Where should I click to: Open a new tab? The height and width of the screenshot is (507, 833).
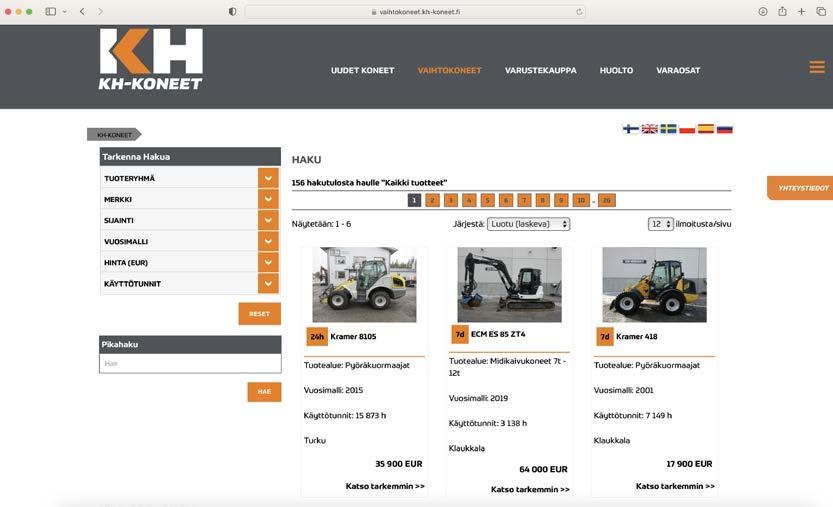tap(801, 11)
